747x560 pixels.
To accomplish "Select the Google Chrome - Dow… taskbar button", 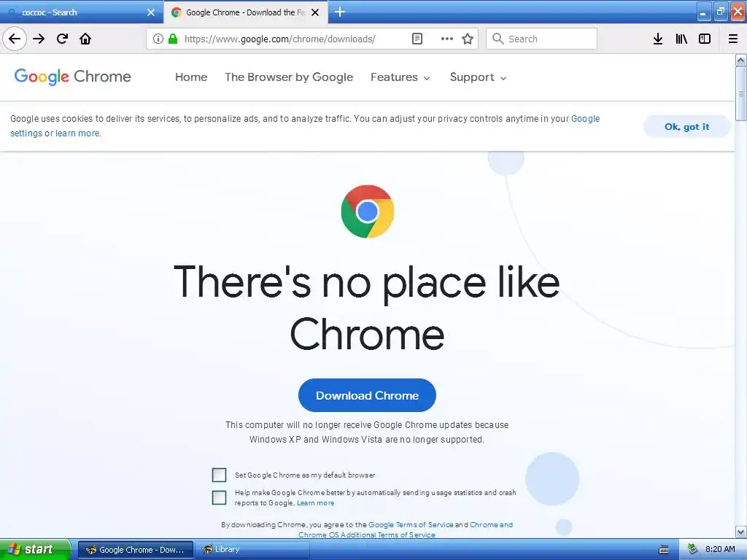I will (x=135, y=550).
